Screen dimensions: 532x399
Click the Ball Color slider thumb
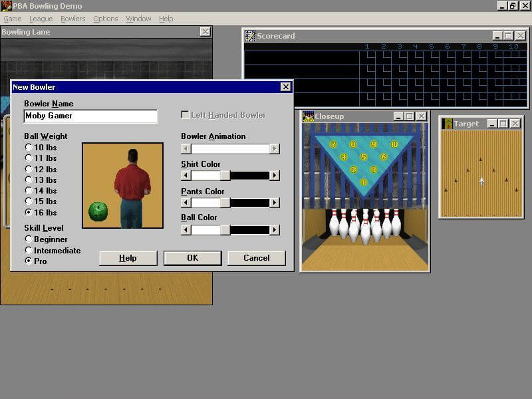pyautogui.click(x=225, y=230)
